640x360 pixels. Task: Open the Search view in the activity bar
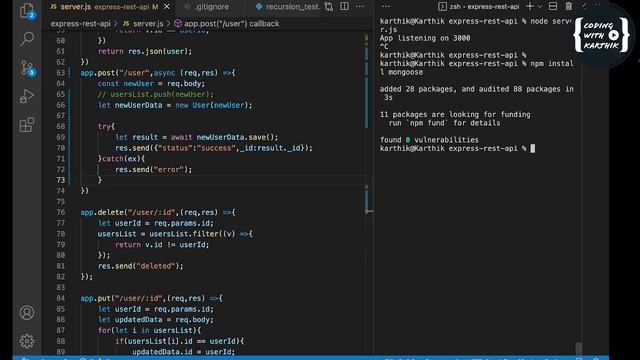(x=27, y=39)
